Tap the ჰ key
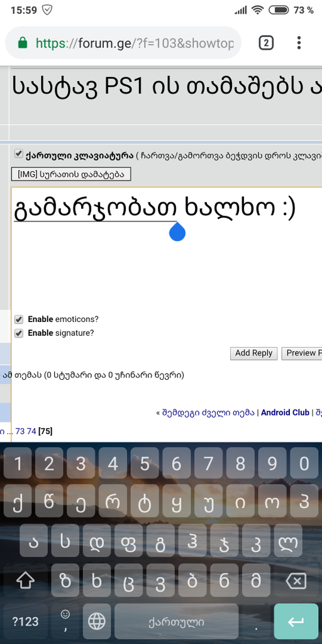This screenshot has width=322, height=644. pos(192,540)
